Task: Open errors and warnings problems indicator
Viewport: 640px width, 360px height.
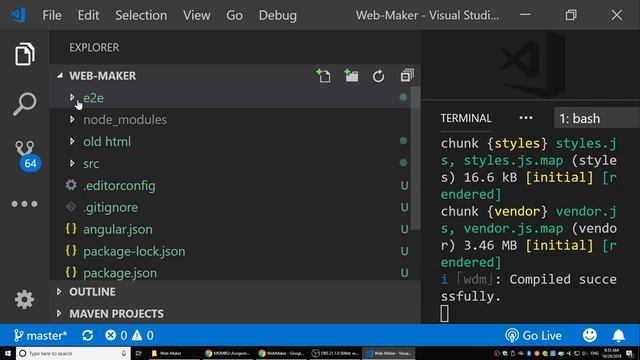Action: click(129, 336)
